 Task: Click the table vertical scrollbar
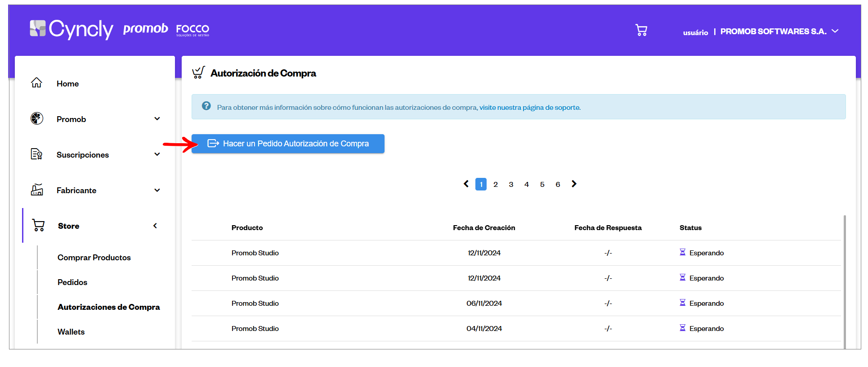(x=845, y=282)
